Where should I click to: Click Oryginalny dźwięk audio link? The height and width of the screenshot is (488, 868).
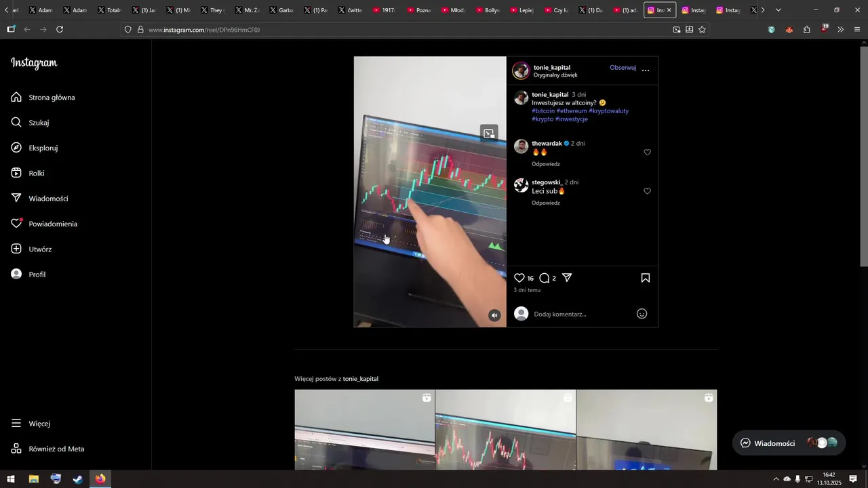point(555,75)
